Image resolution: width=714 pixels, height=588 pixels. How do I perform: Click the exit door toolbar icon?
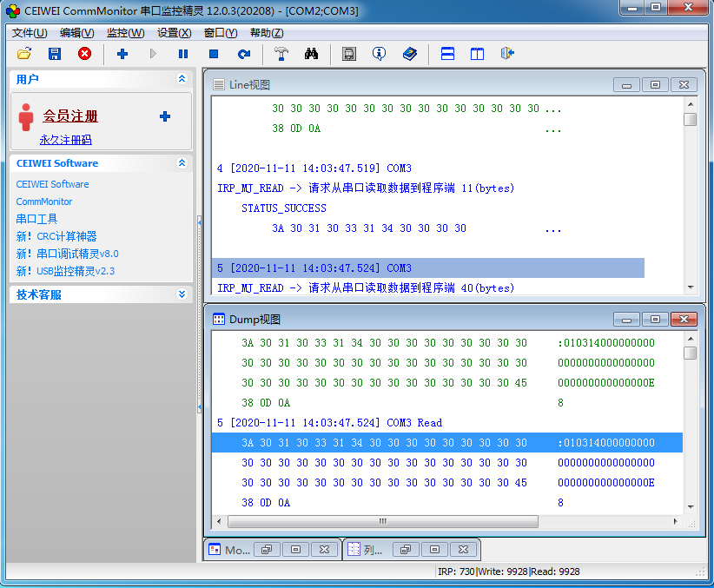click(507, 54)
